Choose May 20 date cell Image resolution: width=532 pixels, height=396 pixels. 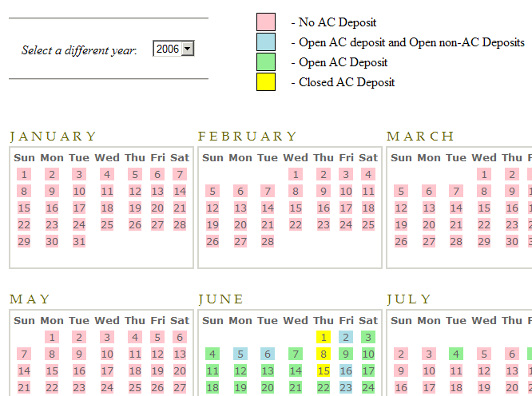180,371
